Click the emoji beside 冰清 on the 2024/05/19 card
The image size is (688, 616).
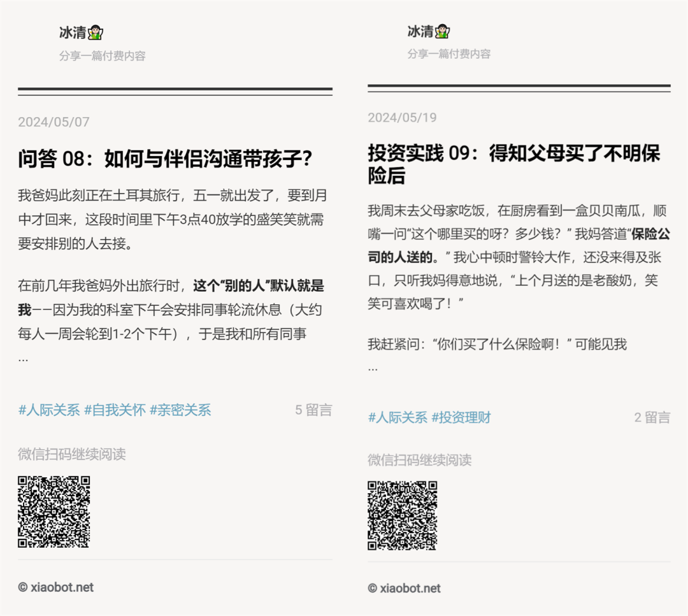[x=443, y=31]
